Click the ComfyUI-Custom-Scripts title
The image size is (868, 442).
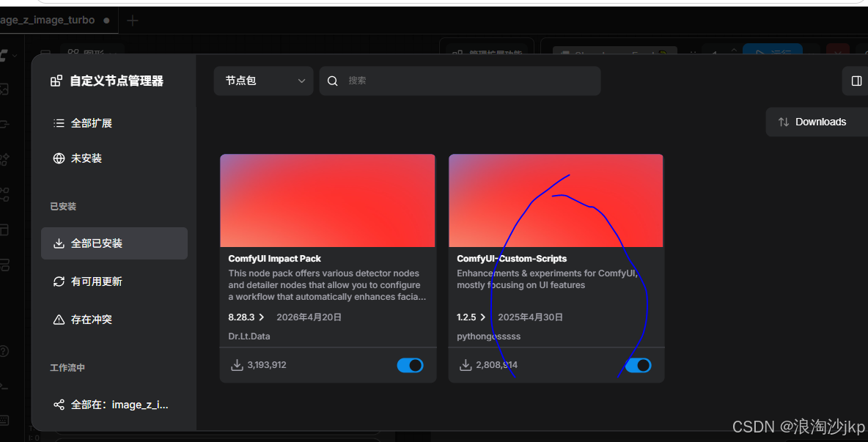pyautogui.click(x=512, y=258)
